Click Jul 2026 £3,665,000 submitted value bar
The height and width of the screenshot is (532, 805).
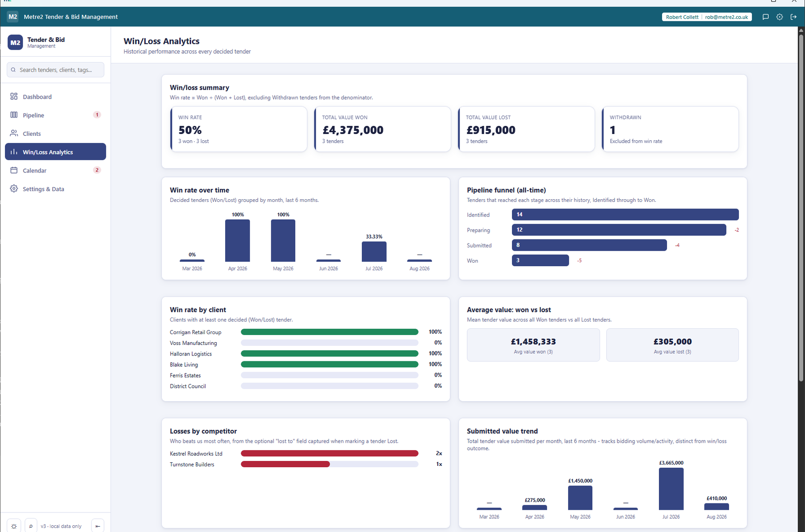click(671, 489)
